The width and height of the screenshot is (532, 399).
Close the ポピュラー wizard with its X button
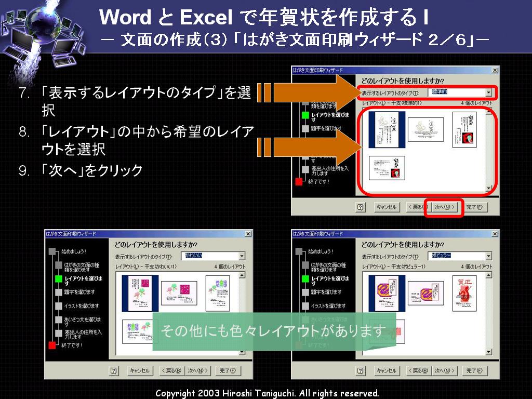(x=495, y=234)
